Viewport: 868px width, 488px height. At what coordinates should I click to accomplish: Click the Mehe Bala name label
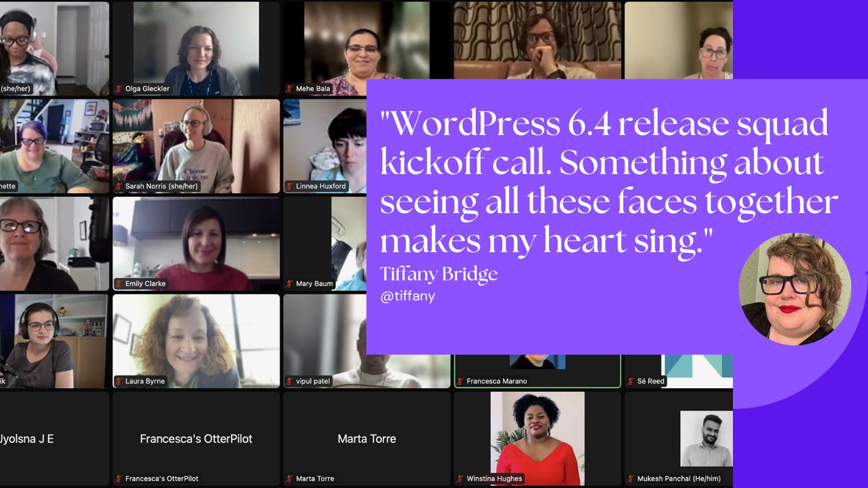pos(312,89)
